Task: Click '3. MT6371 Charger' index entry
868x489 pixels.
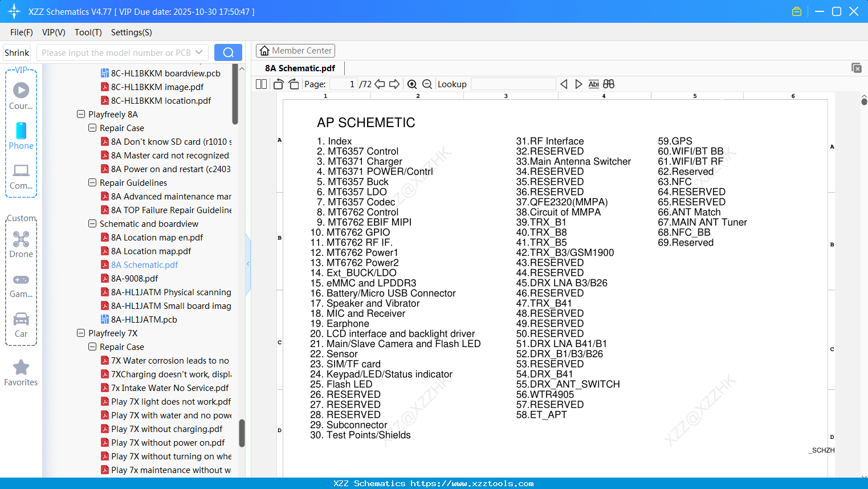Action: 360,161
